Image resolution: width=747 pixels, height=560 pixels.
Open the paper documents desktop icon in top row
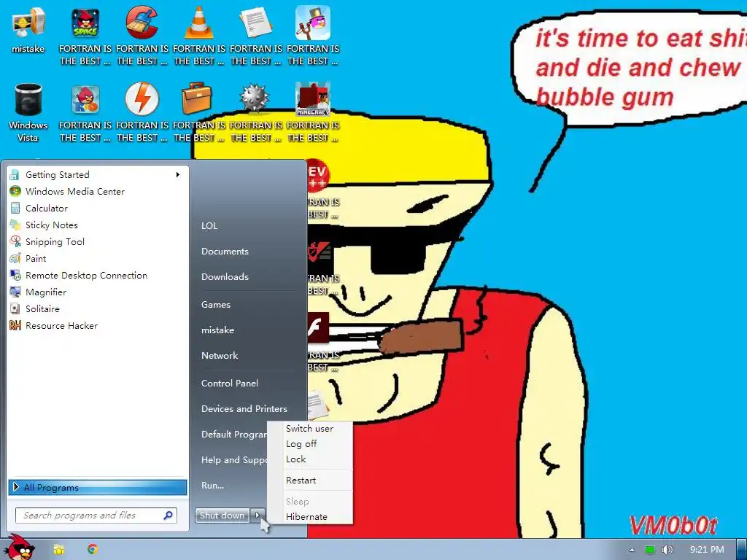tap(255, 23)
